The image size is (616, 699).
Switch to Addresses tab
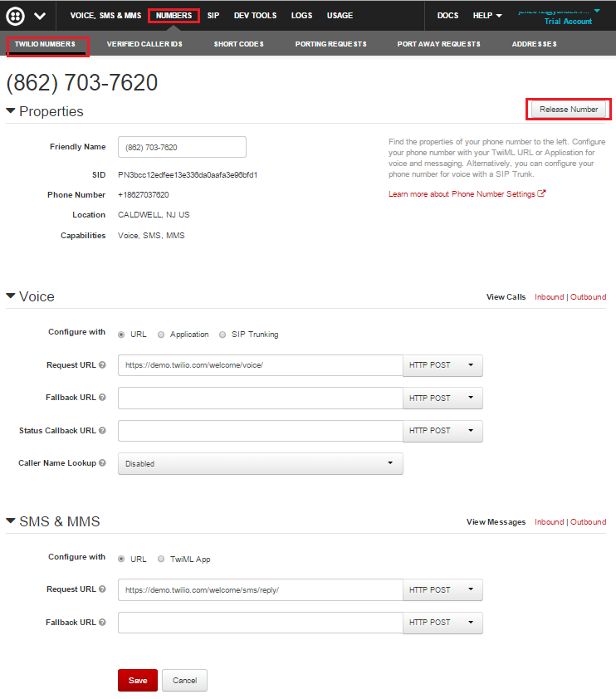pos(534,44)
